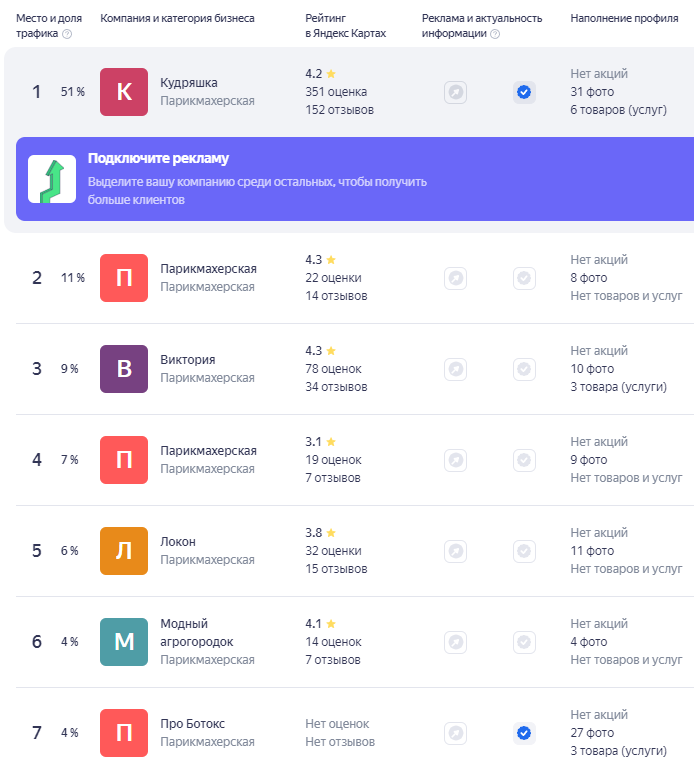The height and width of the screenshot is (778, 694).
Task: Click blue verified checkmark in Про Ботокс row
Action: pyautogui.click(x=524, y=733)
